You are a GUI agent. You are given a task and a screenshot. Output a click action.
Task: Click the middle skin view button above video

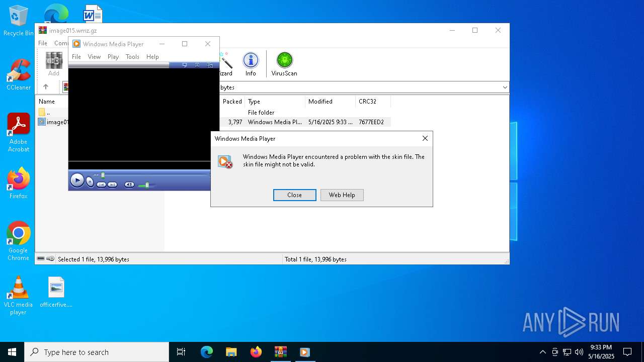coord(197,65)
